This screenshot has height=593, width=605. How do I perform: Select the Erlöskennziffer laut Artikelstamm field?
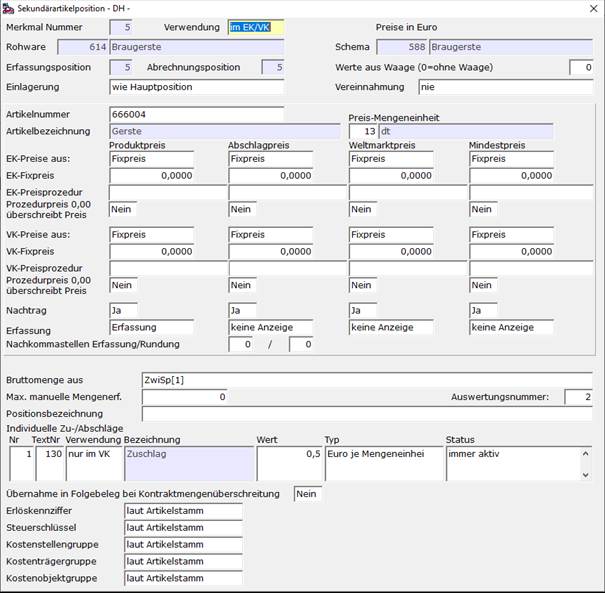[x=183, y=511]
